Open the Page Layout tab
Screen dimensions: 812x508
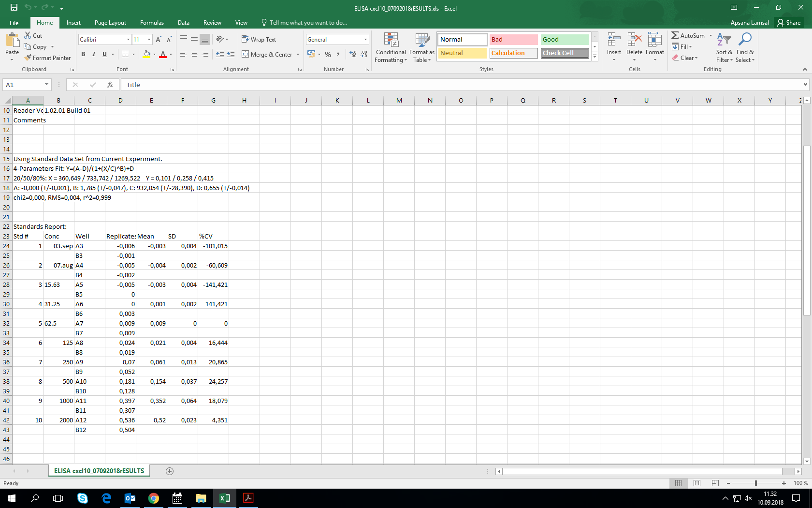110,23
